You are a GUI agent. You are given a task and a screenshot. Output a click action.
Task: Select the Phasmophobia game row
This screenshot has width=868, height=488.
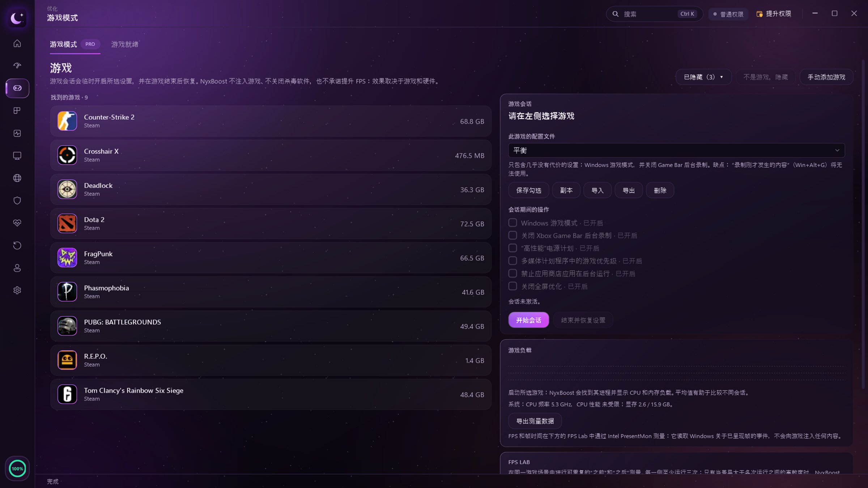271,292
